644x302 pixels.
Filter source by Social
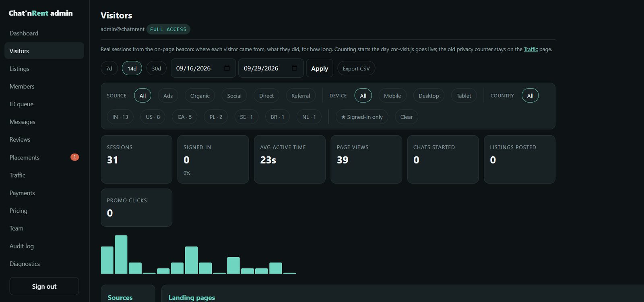point(234,95)
